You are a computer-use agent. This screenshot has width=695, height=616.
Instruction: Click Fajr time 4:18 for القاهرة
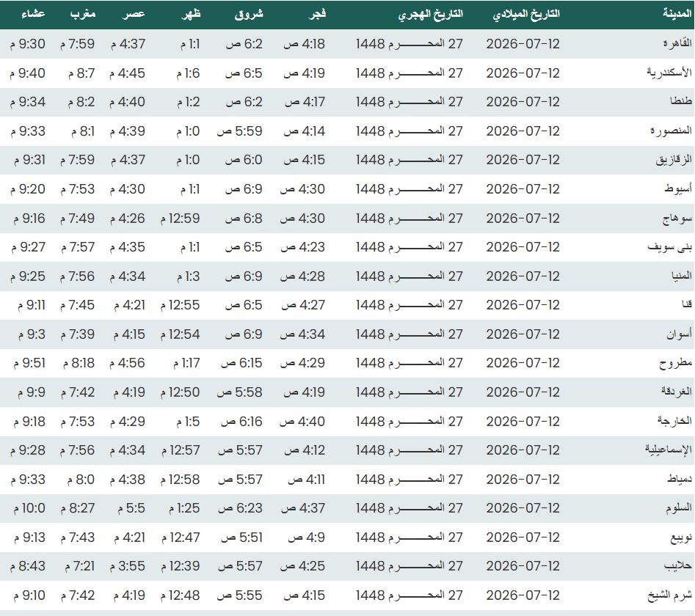pos(304,44)
